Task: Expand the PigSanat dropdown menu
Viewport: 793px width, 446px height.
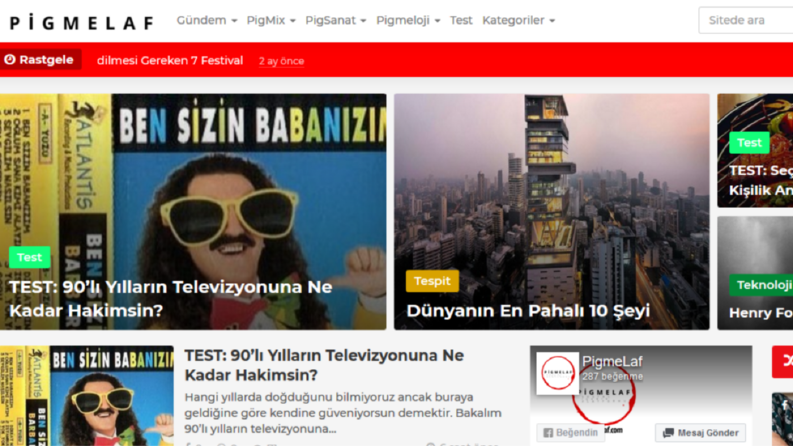Action: coord(336,20)
